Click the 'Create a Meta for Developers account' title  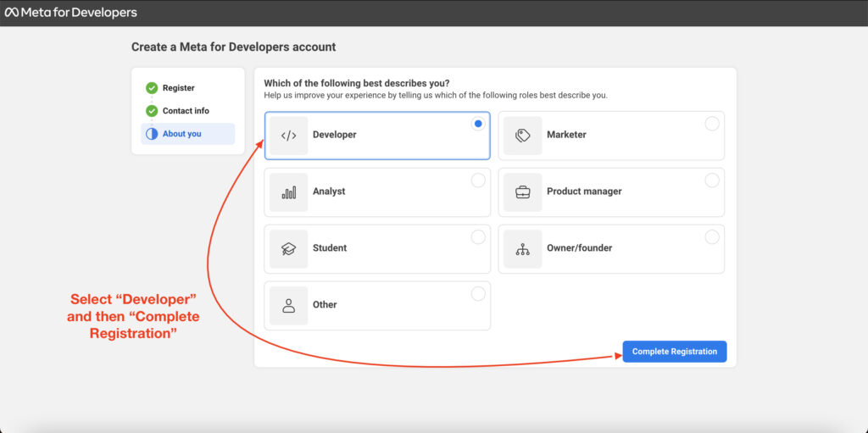[234, 47]
